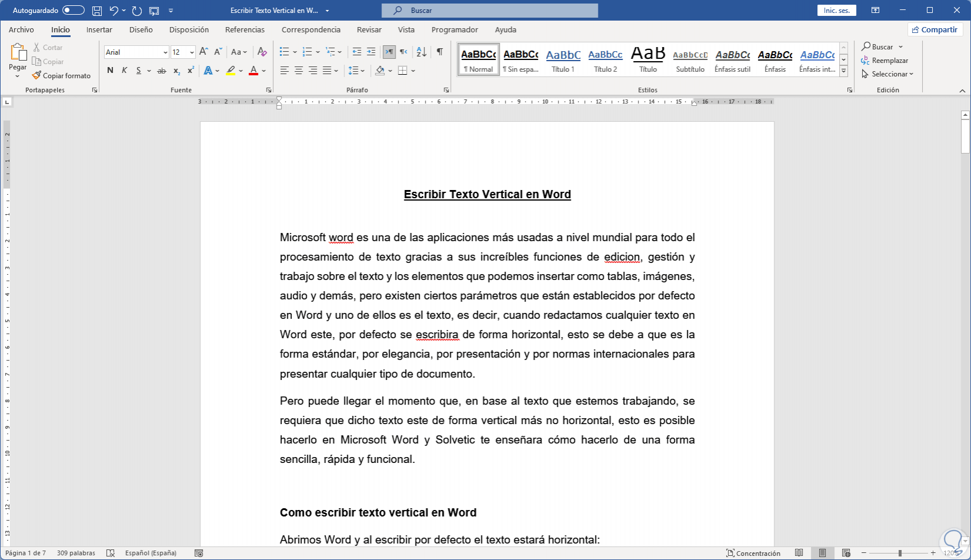This screenshot has width=971, height=560.
Task: Toggle italic with the K button
Action: (124, 71)
